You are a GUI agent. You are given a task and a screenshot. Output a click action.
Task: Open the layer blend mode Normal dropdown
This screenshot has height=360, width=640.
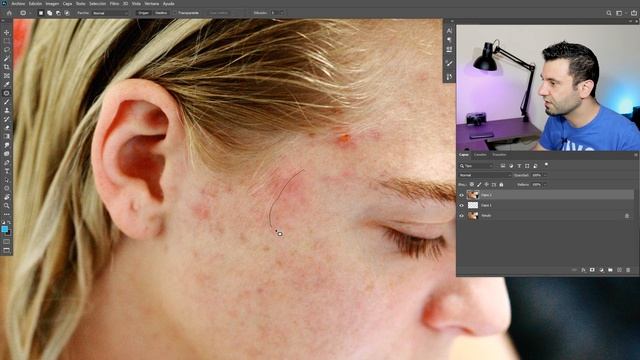point(485,175)
